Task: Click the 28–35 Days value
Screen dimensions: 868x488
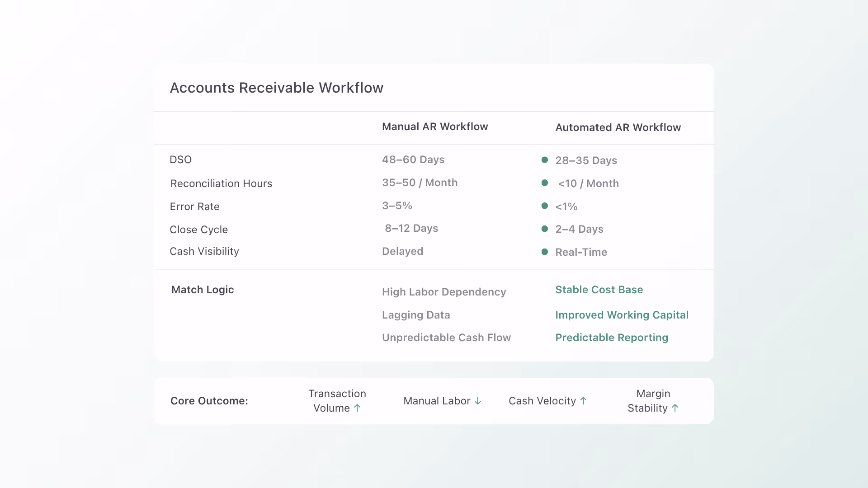Action: [x=586, y=160]
